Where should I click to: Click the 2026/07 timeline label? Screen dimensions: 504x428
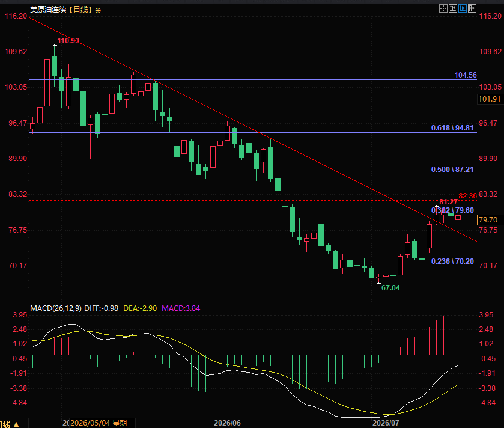(x=386, y=423)
